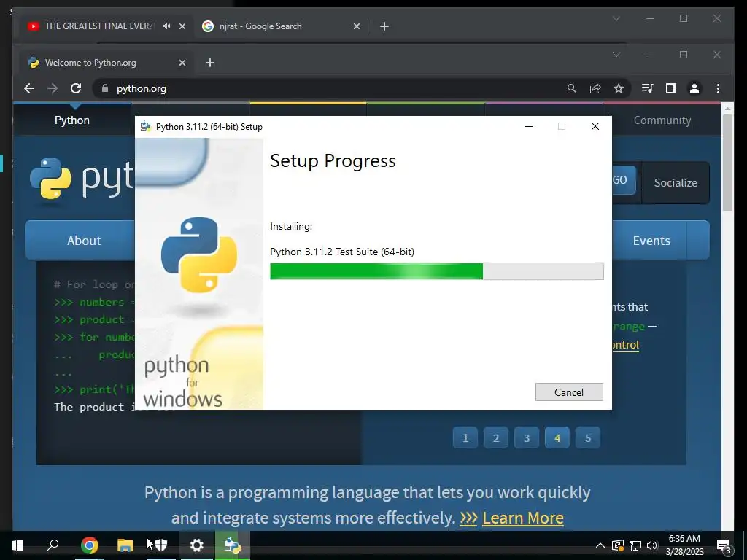Show slide 3 of code carousel
Viewport: 747px width, 560px height.
[527, 437]
